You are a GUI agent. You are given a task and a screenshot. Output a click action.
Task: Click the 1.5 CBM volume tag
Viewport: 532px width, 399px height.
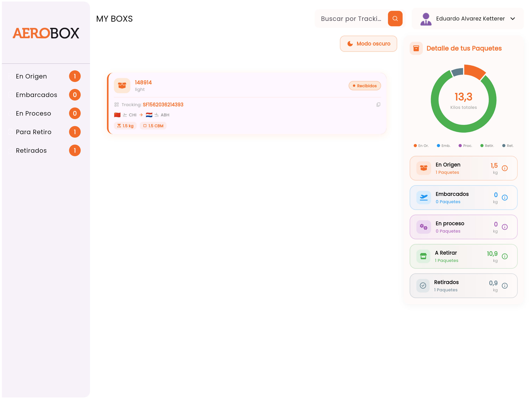click(x=153, y=126)
